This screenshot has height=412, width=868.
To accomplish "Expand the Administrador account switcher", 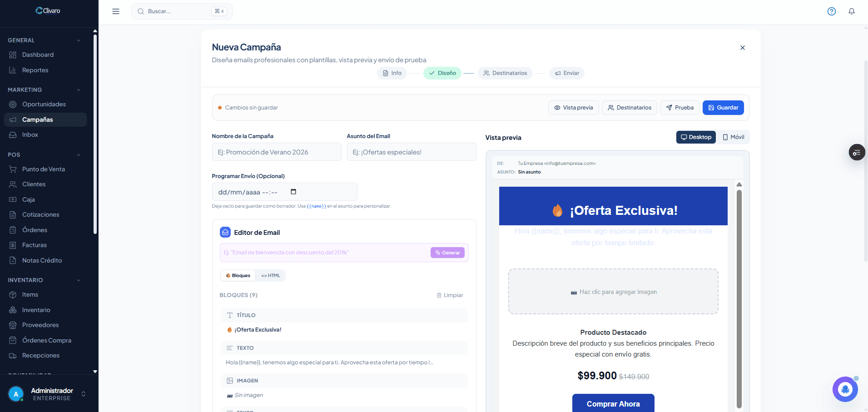I will [x=84, y=394].
